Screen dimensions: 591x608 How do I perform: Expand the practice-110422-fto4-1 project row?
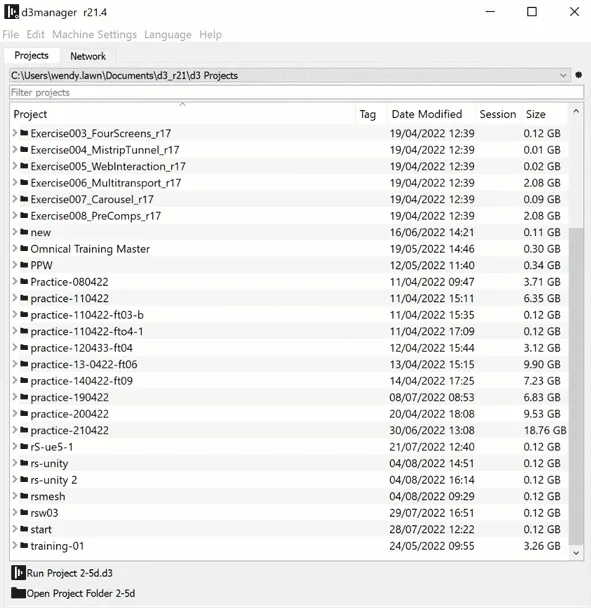[15, 331]
